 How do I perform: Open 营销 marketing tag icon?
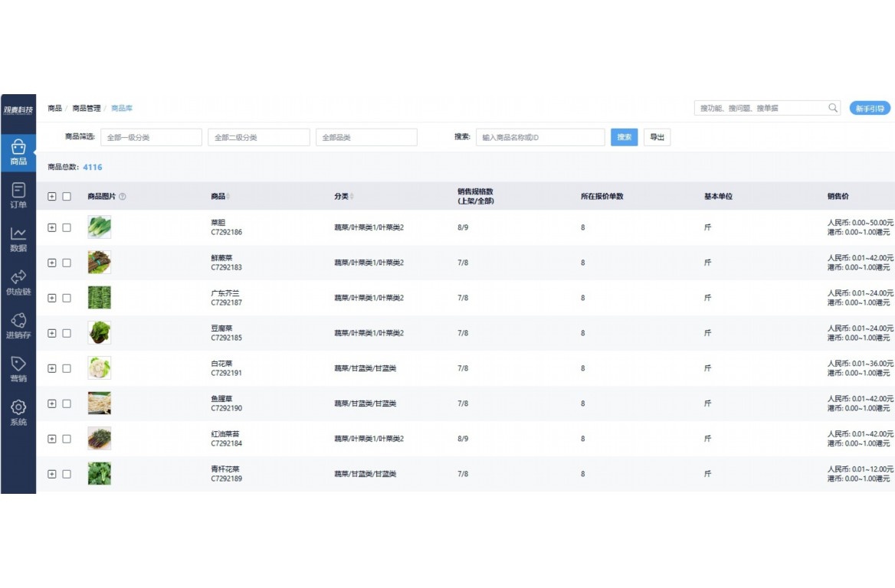18,368
